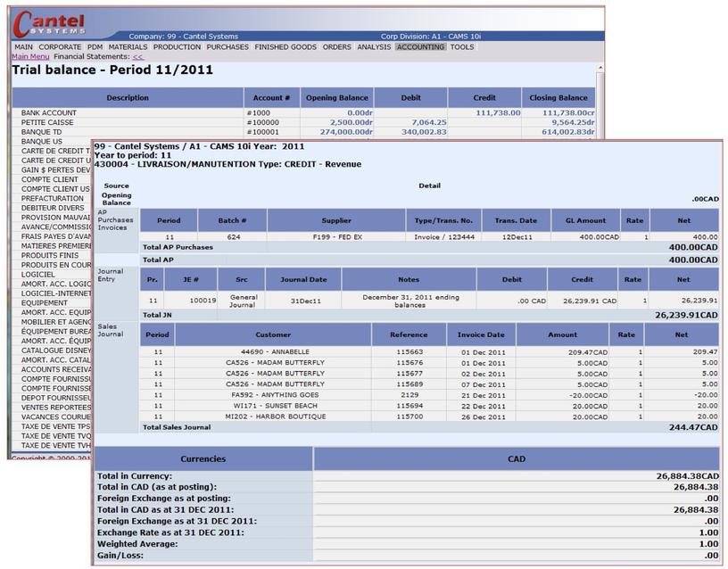
Task: Select the PREFACTURATION row
Action: pos(52,199)
